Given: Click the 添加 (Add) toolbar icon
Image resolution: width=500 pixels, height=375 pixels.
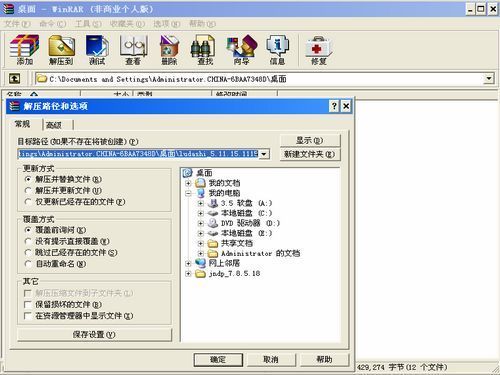Looking at the screenshot, I should tap(24, 49).
